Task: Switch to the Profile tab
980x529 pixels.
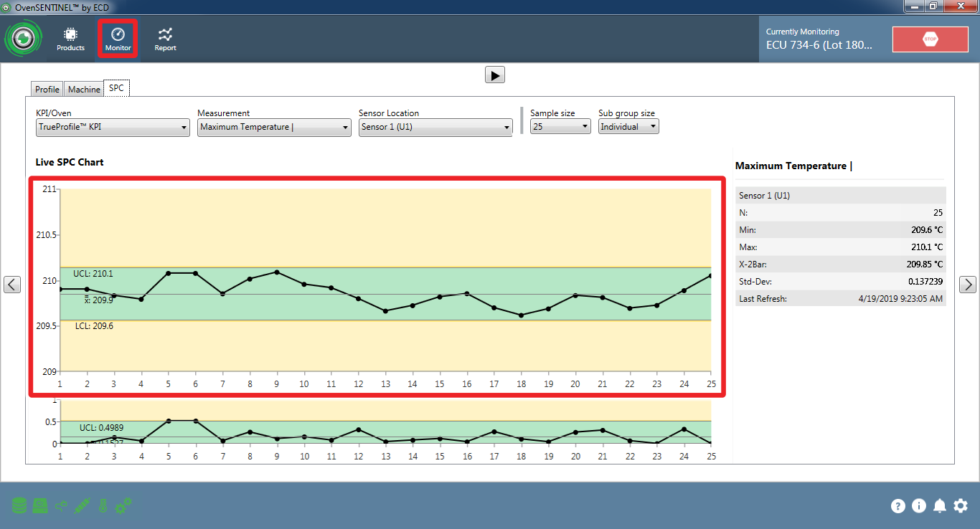Action: point(47,90)
